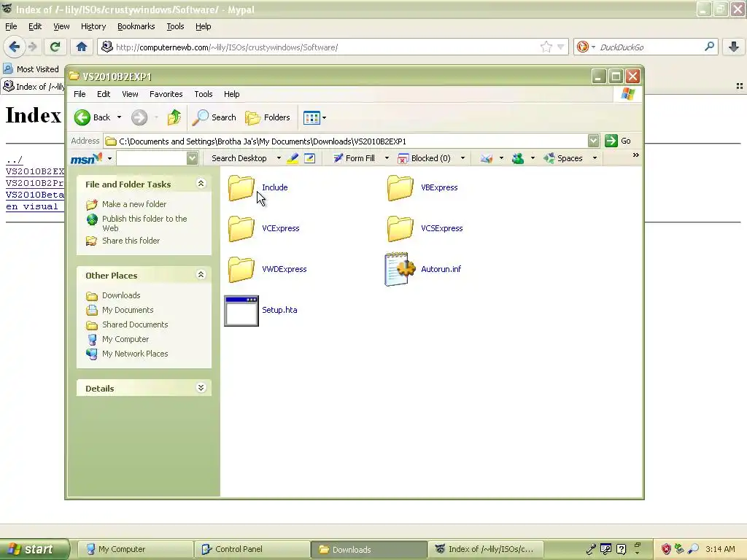The width and height of the screenshot is (747, 560).
Task: Collapse Other Places panel
Action: pos(201,275)
